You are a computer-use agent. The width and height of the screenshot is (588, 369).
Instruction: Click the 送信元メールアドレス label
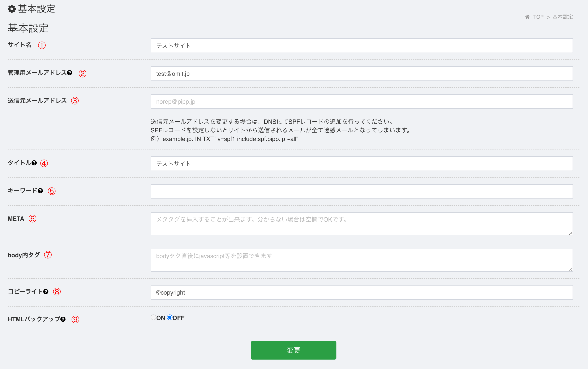pos(37,101)
